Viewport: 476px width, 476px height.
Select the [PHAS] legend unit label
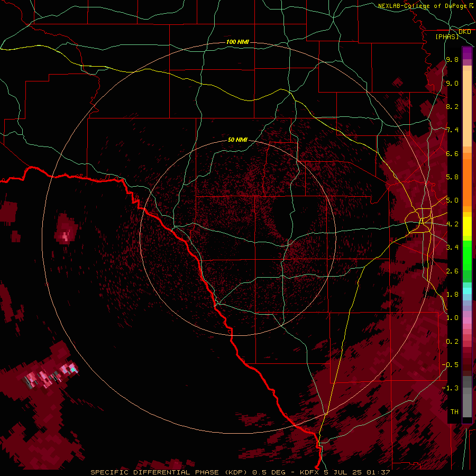pos(447,36)
